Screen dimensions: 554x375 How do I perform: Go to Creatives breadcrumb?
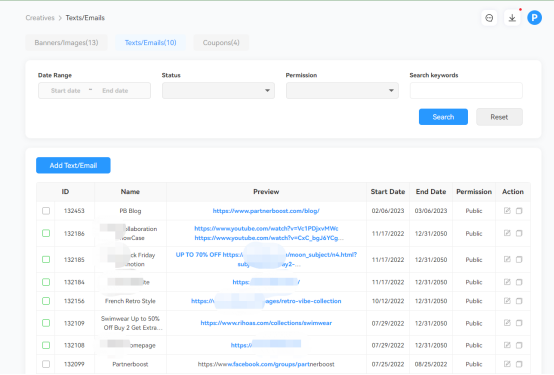tap(40, 18)
